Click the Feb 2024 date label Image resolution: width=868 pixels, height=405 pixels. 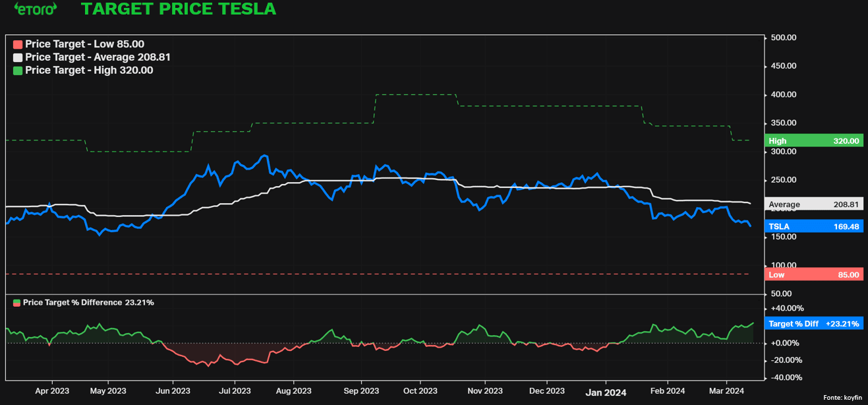pos(667,390)
